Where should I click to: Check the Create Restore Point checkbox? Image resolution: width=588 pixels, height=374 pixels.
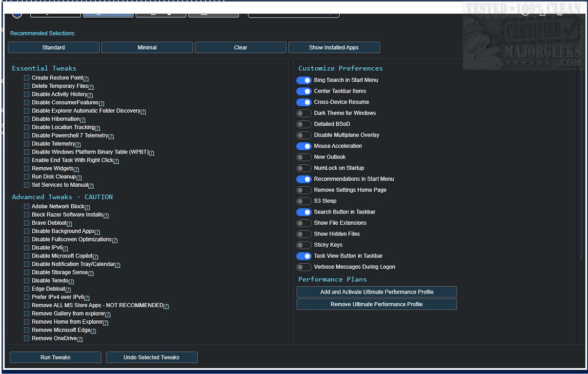[27, 78]
